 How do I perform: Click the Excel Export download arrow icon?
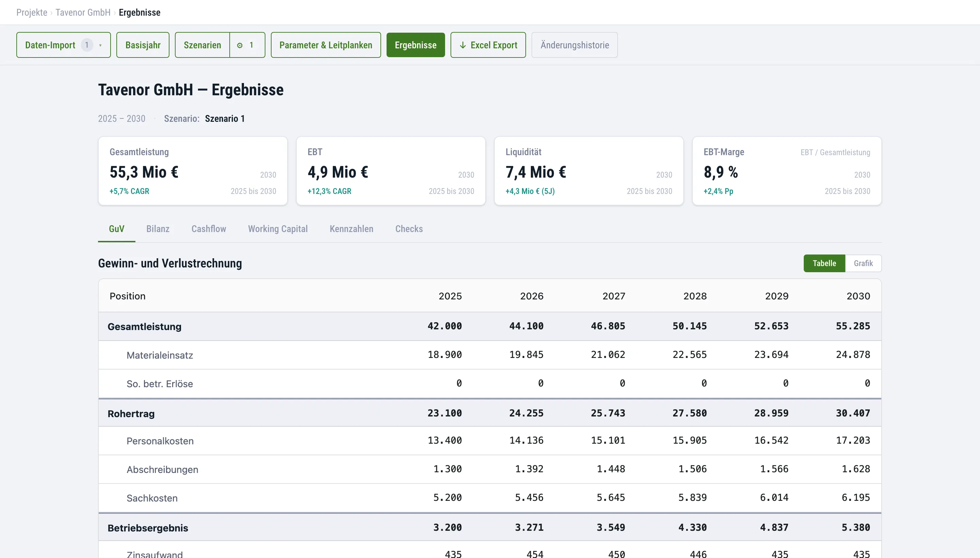pos(462,45)
